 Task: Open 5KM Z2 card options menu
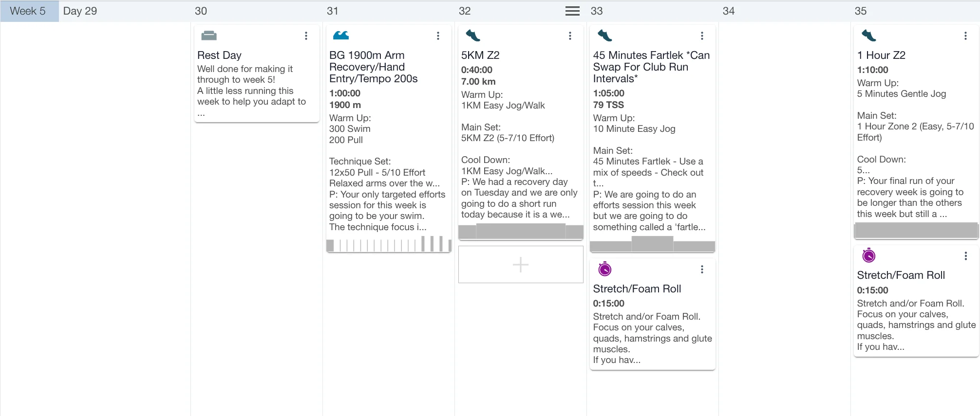point(570,36)
